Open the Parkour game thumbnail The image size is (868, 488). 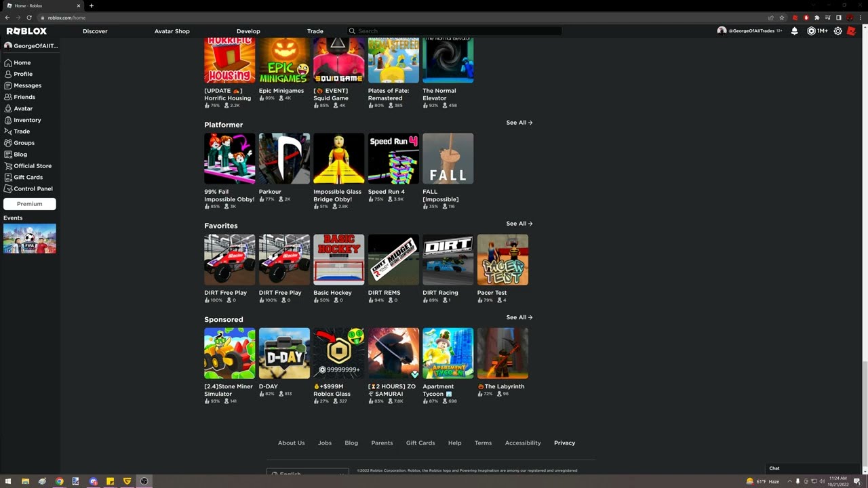284,159
